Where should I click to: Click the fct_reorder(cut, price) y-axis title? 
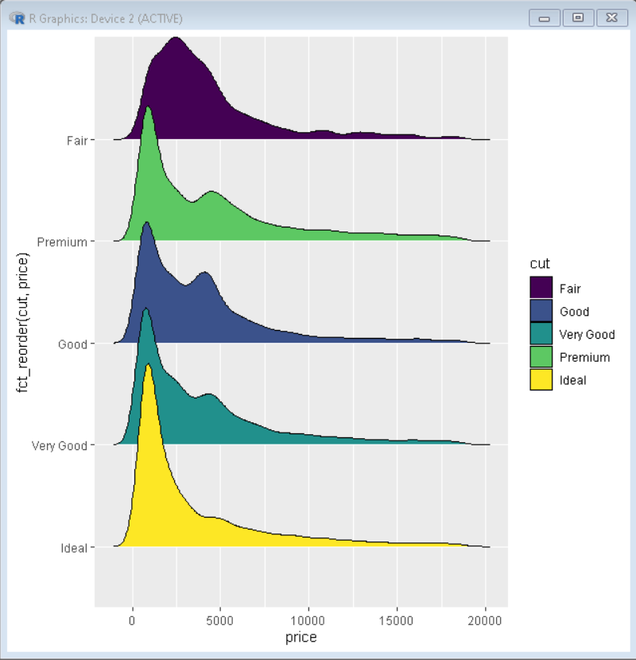(23, 322)
